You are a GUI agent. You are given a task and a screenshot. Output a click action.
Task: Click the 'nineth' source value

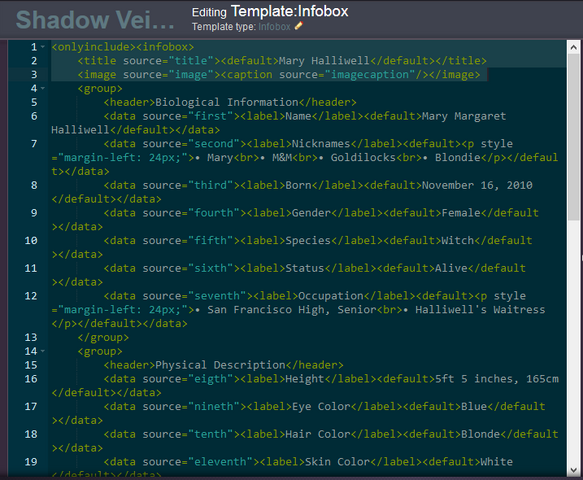click(214, 406)
